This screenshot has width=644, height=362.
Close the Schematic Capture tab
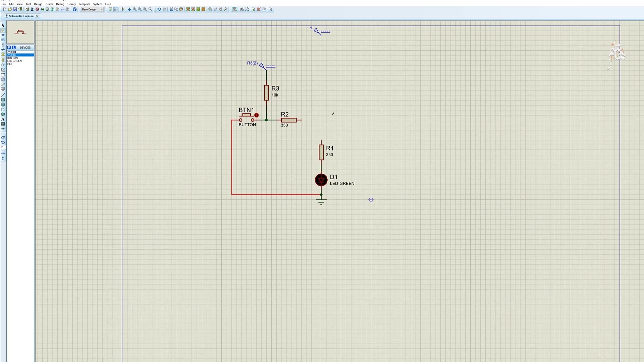click(37, 16)
